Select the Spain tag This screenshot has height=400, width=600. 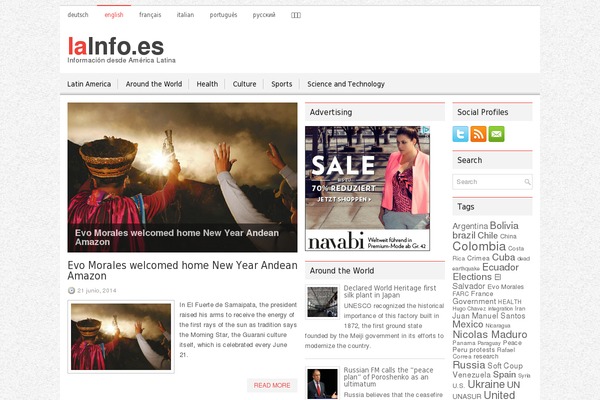pyautogui.click(x=504, y=375)
